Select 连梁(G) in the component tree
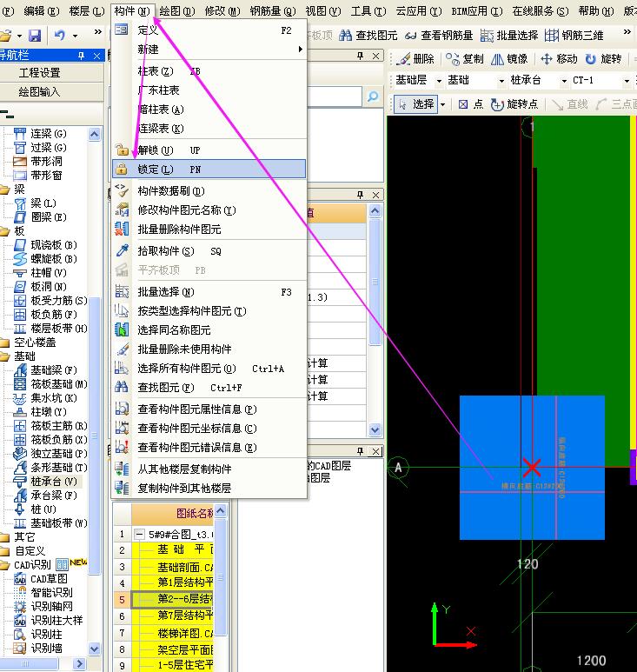The width and height of the screenshot is (637, 672). click(x=48, y=134)
